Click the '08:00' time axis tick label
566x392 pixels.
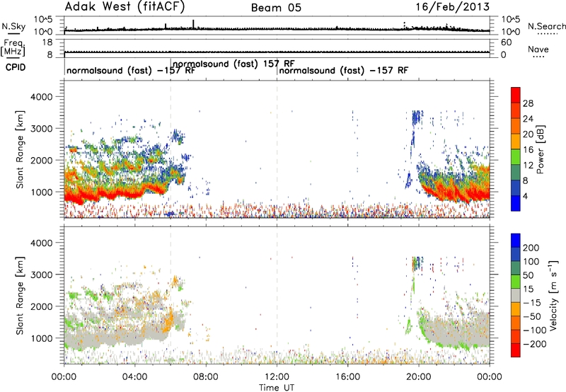pos(206,377)
